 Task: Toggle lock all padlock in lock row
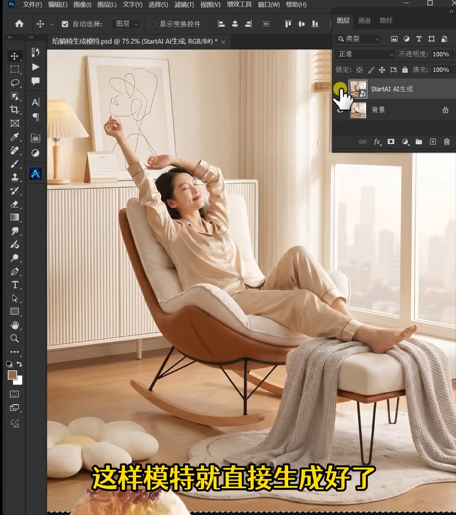coord(405,70)
